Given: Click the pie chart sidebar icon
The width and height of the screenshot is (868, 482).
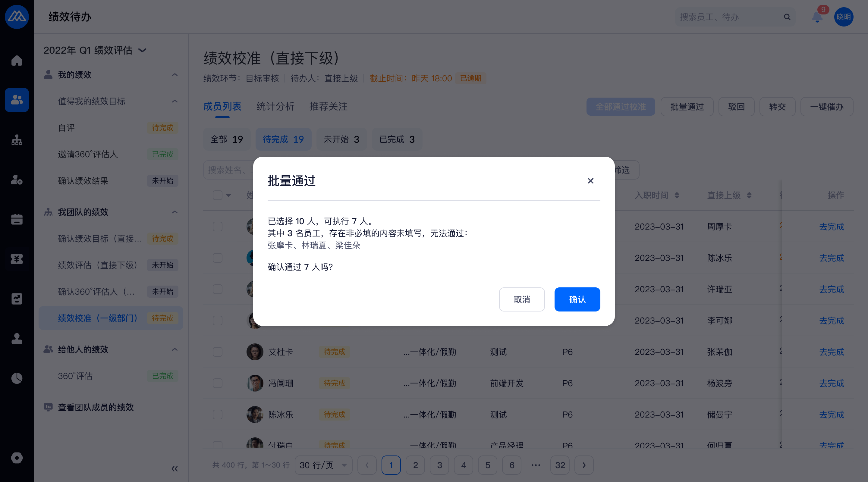Looking at the screenshot, I should tap(17, 378).
